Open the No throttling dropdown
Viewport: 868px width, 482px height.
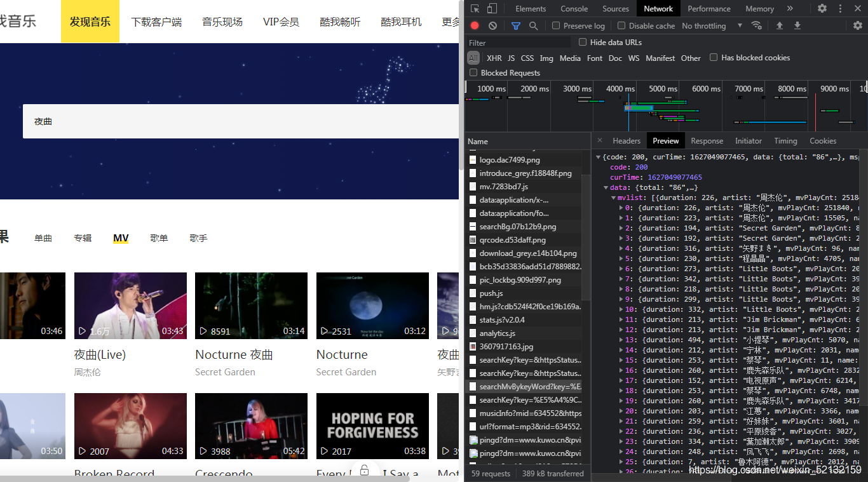(x=712, y=25)
